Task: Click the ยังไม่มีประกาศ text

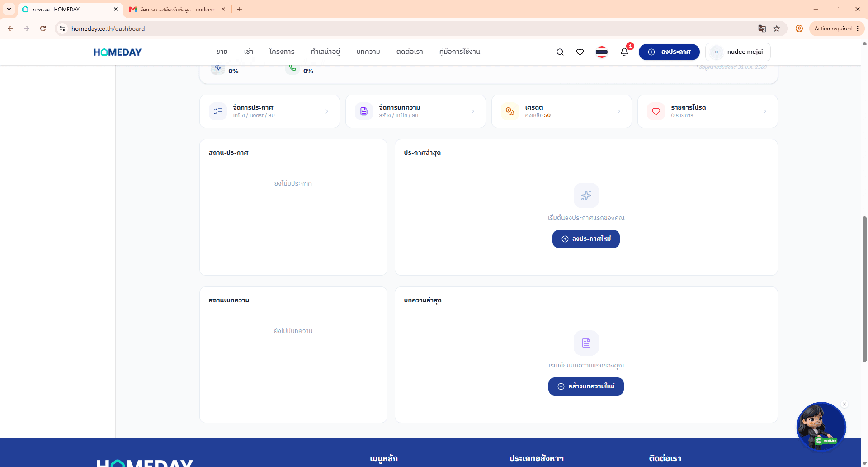Action: coord(293,183)
